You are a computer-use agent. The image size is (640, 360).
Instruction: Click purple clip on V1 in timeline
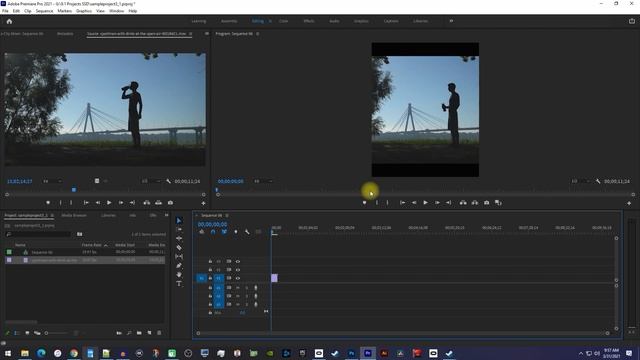pos(274,278)
